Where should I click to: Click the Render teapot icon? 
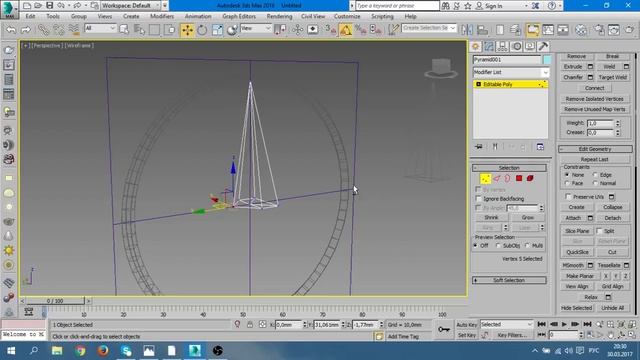tap(629, 30)
